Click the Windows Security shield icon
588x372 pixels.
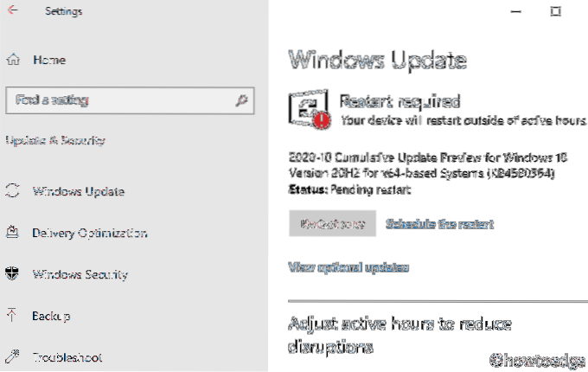pos(12,274)
